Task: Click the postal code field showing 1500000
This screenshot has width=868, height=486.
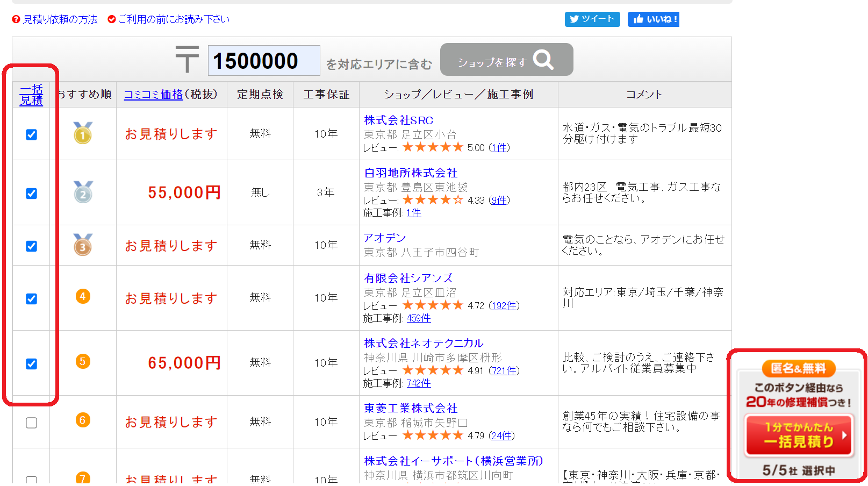Action: pyautogui.click(x=264, y=61)
